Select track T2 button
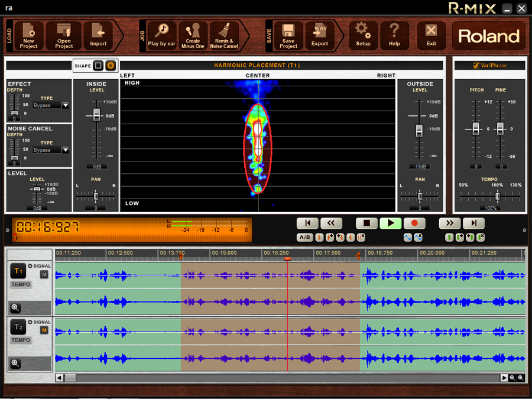The width and height of the screenshot is (532, 399). [18, 327]
